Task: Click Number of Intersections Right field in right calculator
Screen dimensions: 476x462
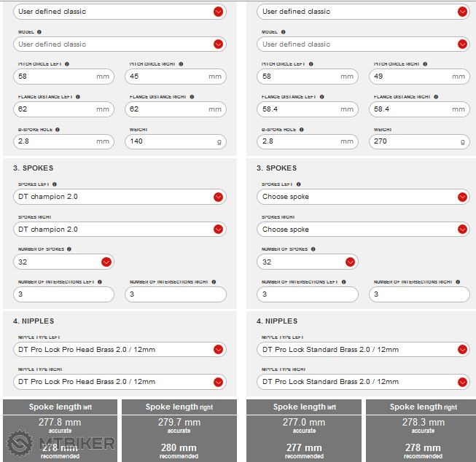Action: point(419,294)
